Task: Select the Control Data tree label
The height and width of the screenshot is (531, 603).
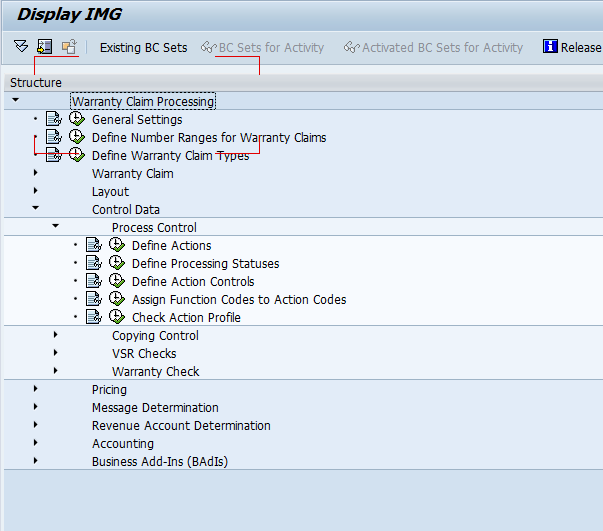Action: (x=126, y=210)
